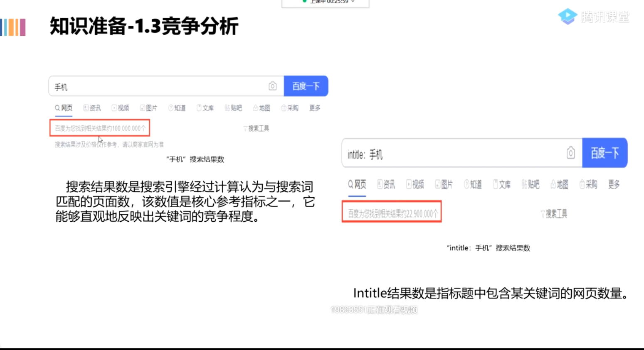Select 贴吧 tab under the 手机 search
Screen dimensions: 644x350
tap(234, 108)
